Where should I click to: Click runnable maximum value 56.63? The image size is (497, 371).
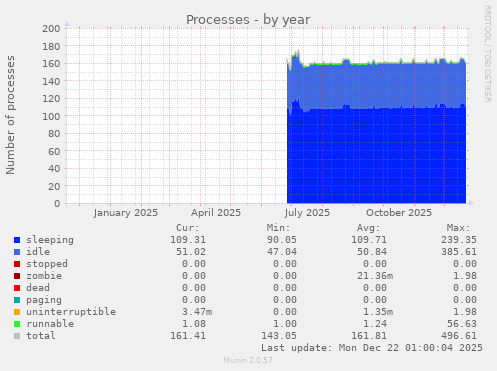(x=462, y=324)
